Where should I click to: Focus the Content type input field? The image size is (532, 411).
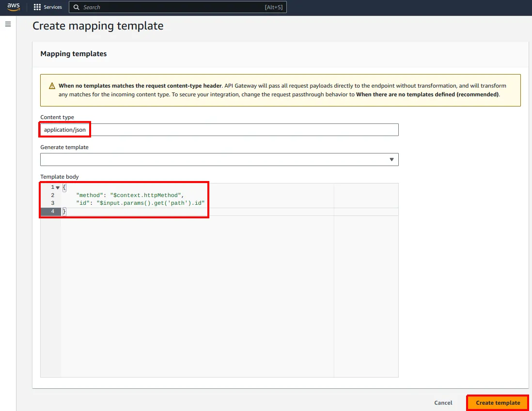tap(219, 130)
